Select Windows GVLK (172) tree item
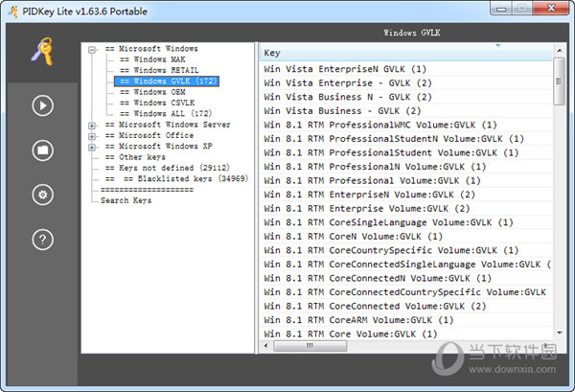 click(x=167, y=81)
